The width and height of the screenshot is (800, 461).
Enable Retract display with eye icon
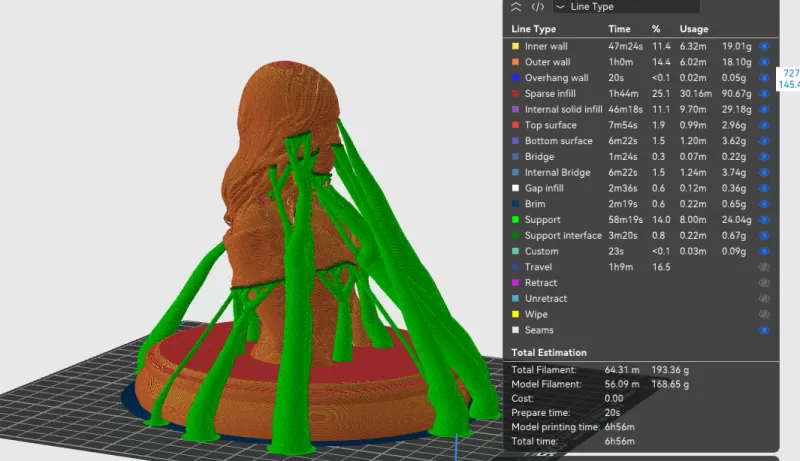tap(764, 283)
